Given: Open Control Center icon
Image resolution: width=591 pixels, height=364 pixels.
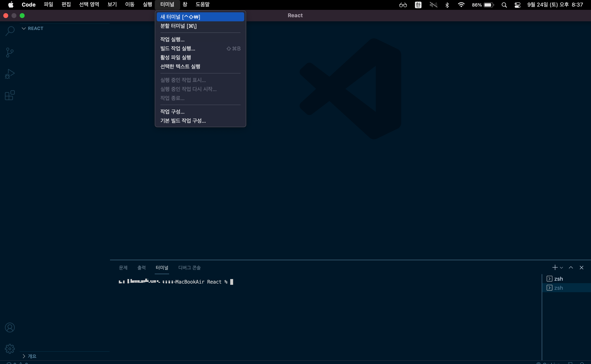Looking at the screenshot, I should point(517,5).
